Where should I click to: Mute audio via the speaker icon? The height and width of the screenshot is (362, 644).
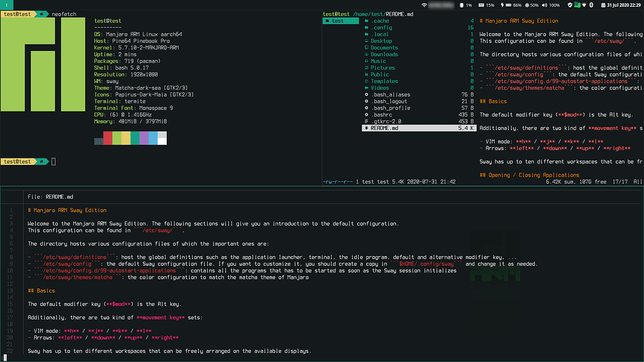[544, 4]
